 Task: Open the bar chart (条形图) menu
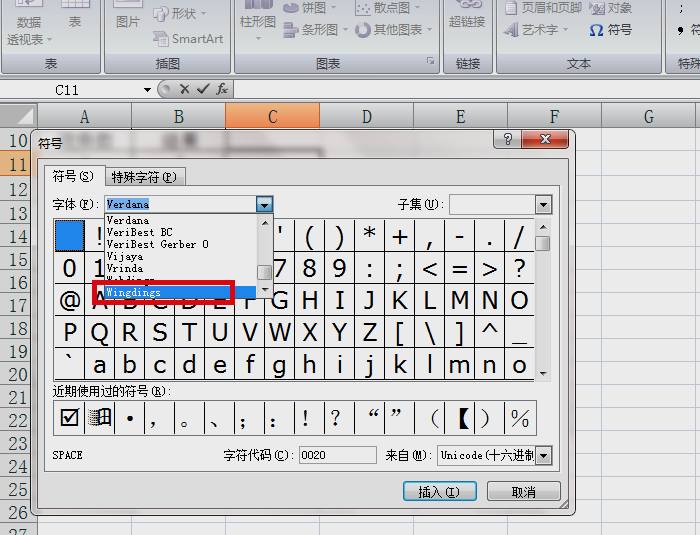coord(315,30)
